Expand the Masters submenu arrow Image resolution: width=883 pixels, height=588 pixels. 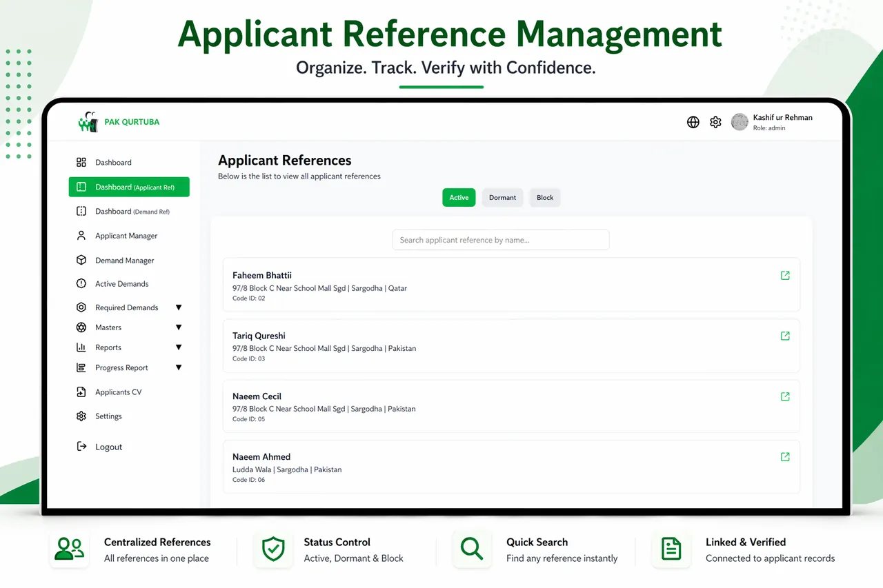coord(179,327)
